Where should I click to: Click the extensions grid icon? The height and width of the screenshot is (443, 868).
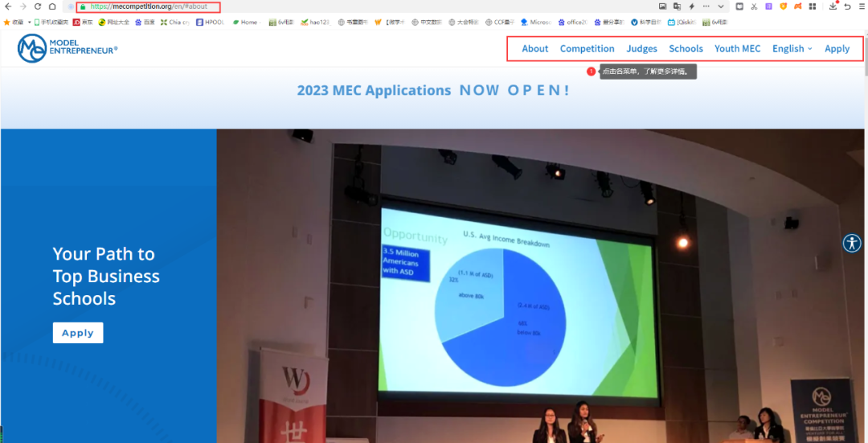[x=813, y=6]
